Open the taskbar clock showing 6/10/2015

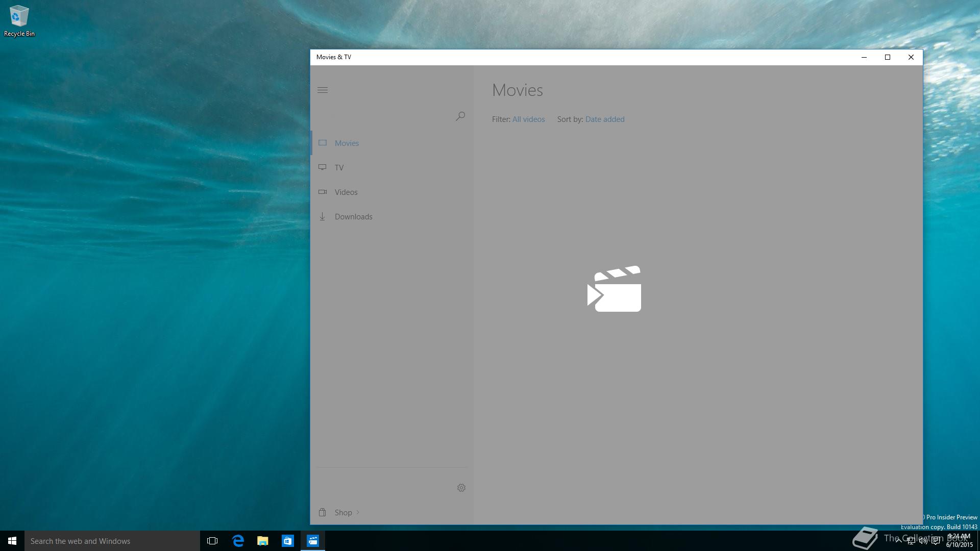click(x=960, y=541)
